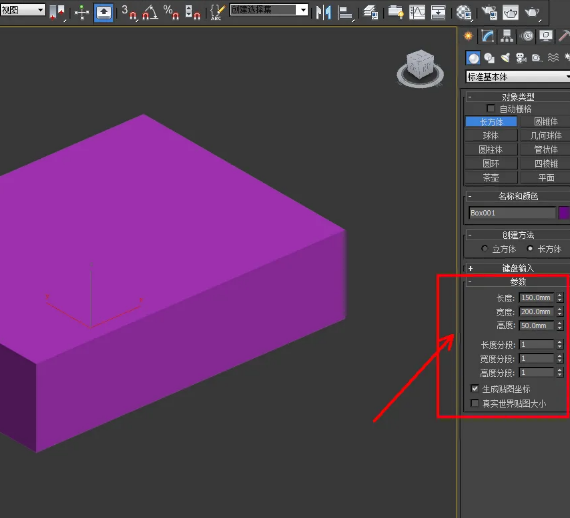Image resolution: width=570 pixels, height=518 pixels.
Task: Select the Select and Manipulate tool
Action: pyautogui.click(x=82, y=13)
